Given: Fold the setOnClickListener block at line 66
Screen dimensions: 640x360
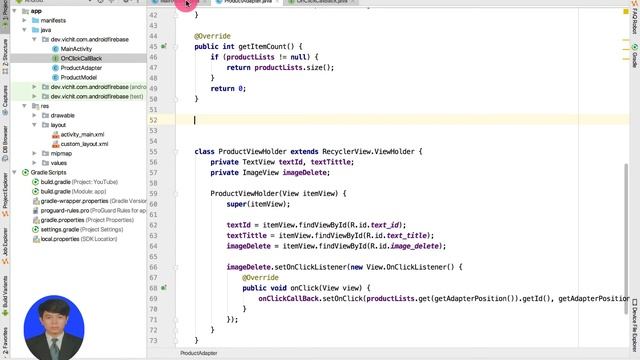Looking at the screenshot, I should [x=176, y=267].
